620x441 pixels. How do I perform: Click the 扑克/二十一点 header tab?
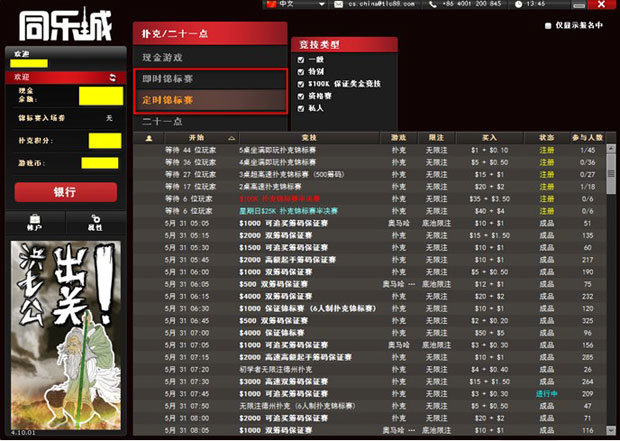point(210,33)
